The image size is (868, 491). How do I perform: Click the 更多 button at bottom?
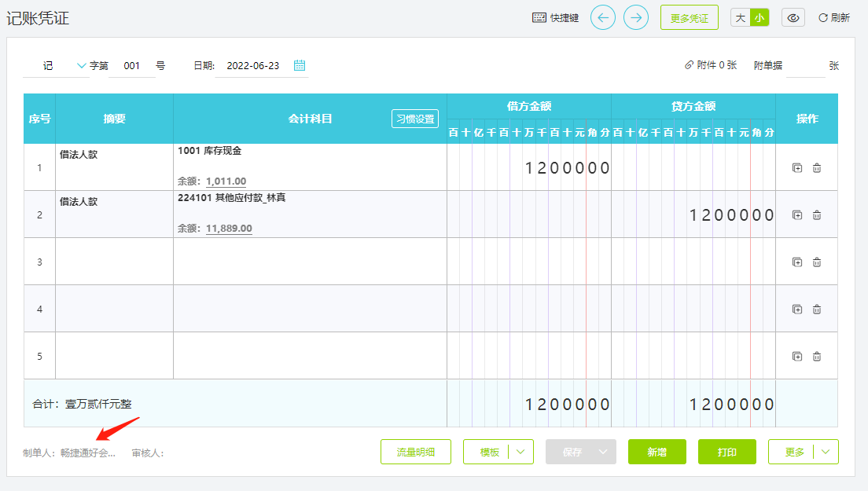point(794,452)
